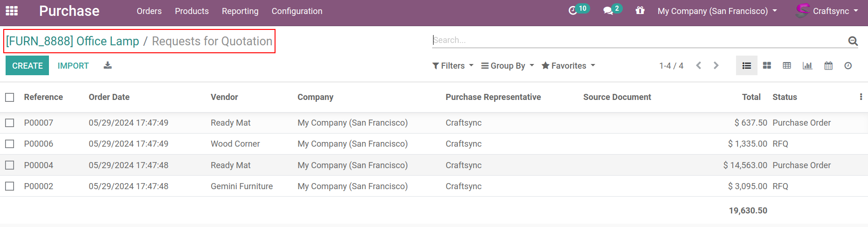Image resolution: width=868 pixels, height=227 pixels.
Task: Toggle the select-all header checkbox
Action: tap(10, 97)
